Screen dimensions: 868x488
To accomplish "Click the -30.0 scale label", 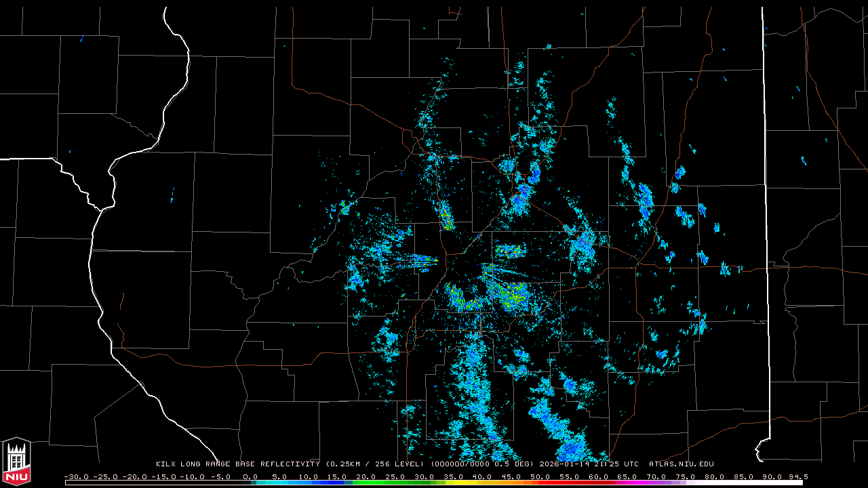I will (x=78, y=476).
